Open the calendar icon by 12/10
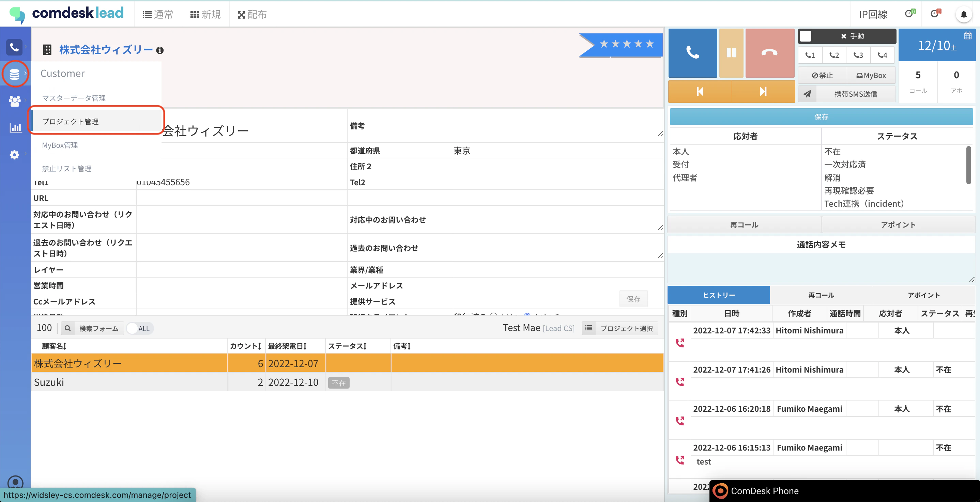The image size is (980, 502). 967,36
